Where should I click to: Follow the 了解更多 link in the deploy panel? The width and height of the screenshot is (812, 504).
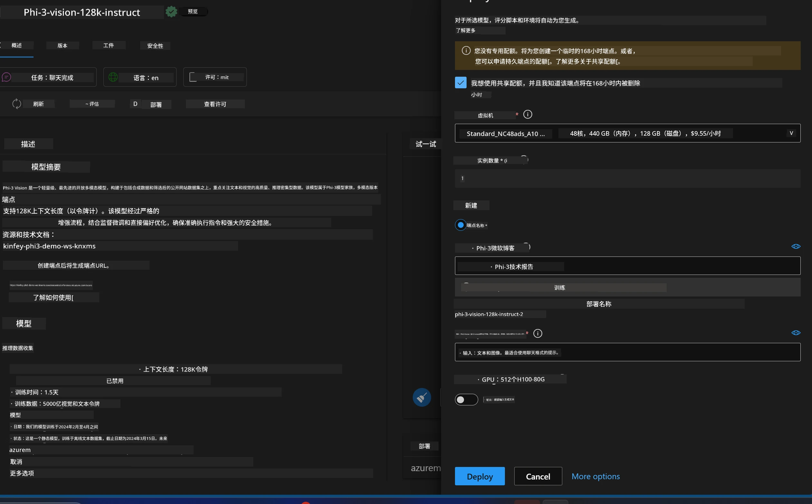(466, 30)
